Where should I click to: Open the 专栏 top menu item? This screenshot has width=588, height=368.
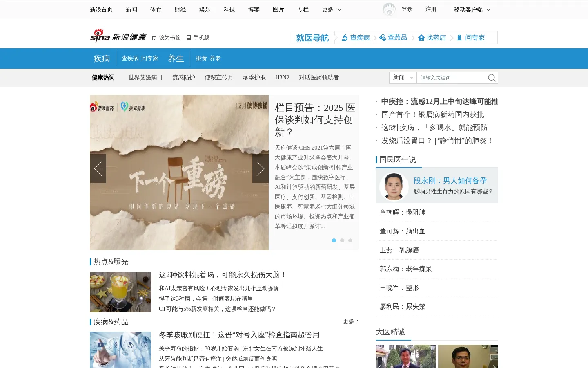click(303, 9)
